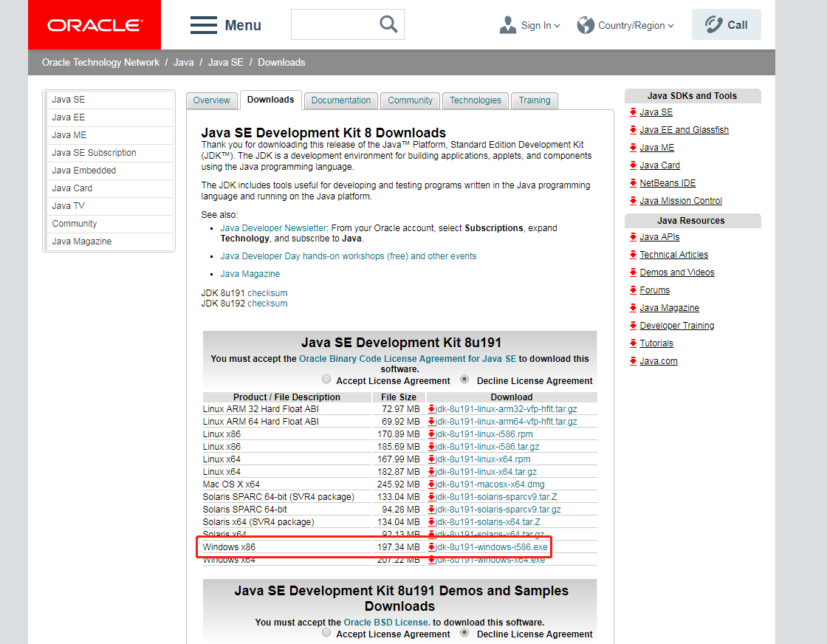827x644 pixels.
Task: Click Oracle Technology Network breadcrumb
Action: click(x=100, y=62)
